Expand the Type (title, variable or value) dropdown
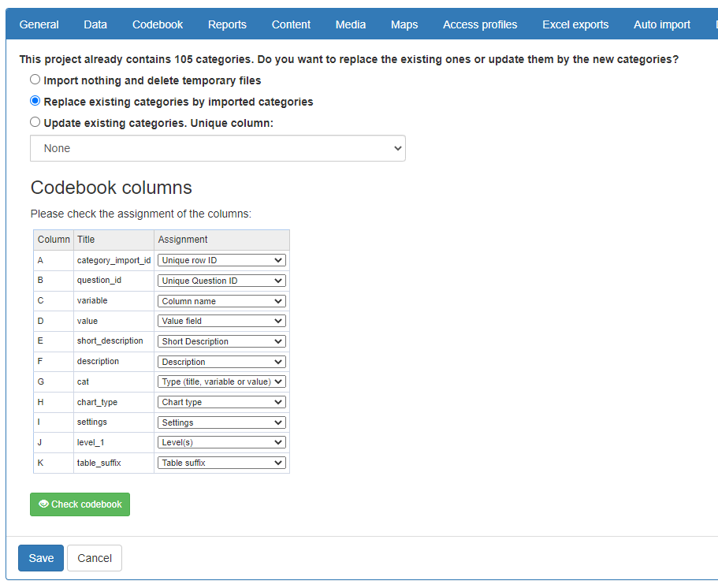The width and height of the screenshot is (718, 588). coord(221,382)
